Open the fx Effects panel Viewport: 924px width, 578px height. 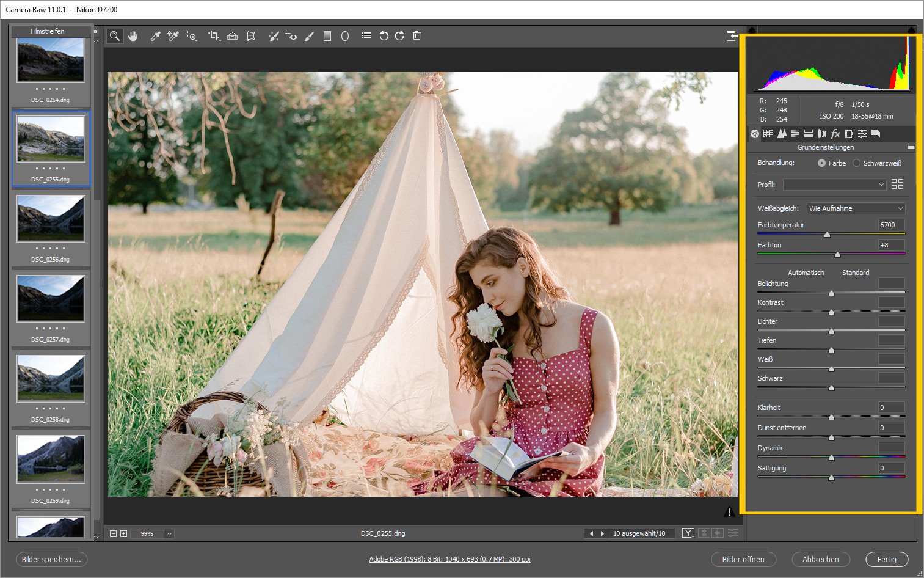click(835, 133)
